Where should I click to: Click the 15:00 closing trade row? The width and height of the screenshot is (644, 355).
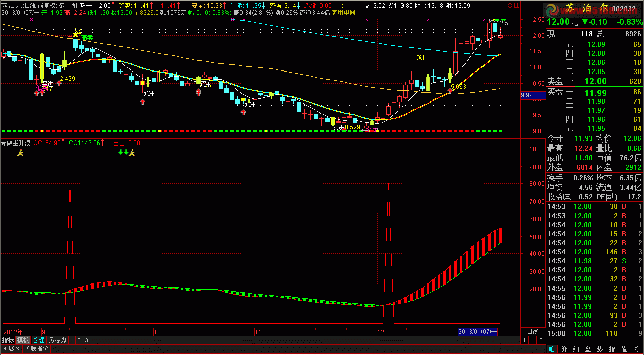point(595,333)
